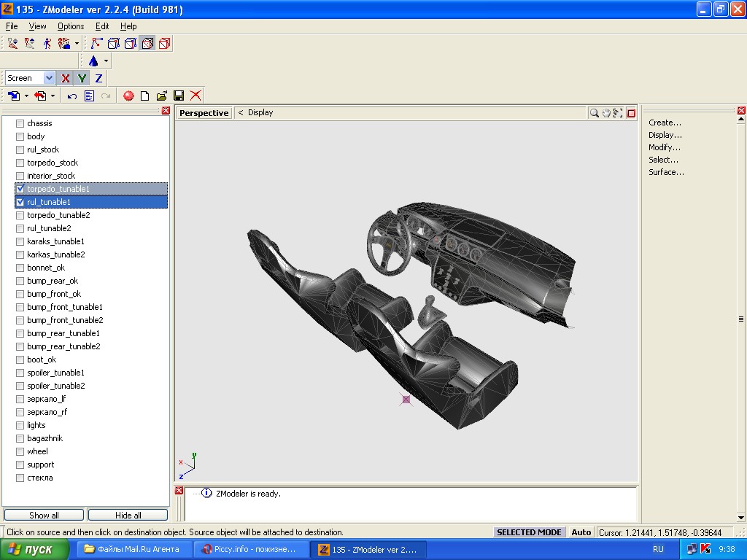Screen dimensions: 747x560
Task: Open dropdown arrow next to blue cone
Action: point(106,61)
